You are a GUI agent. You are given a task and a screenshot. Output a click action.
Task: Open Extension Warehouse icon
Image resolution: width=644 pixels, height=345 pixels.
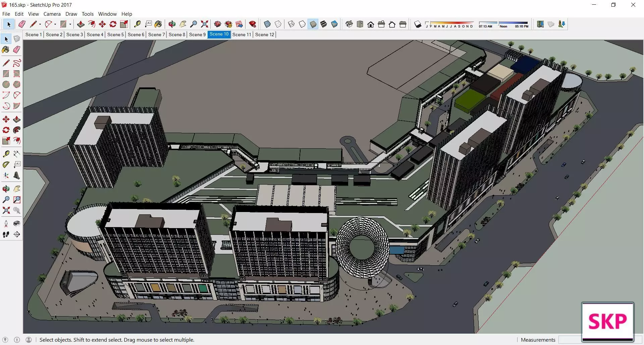coord(228,24)
